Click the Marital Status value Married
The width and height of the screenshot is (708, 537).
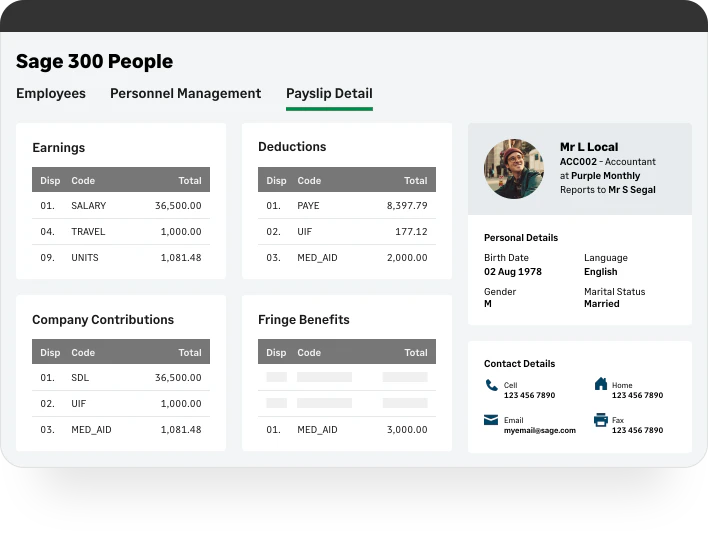602,304
